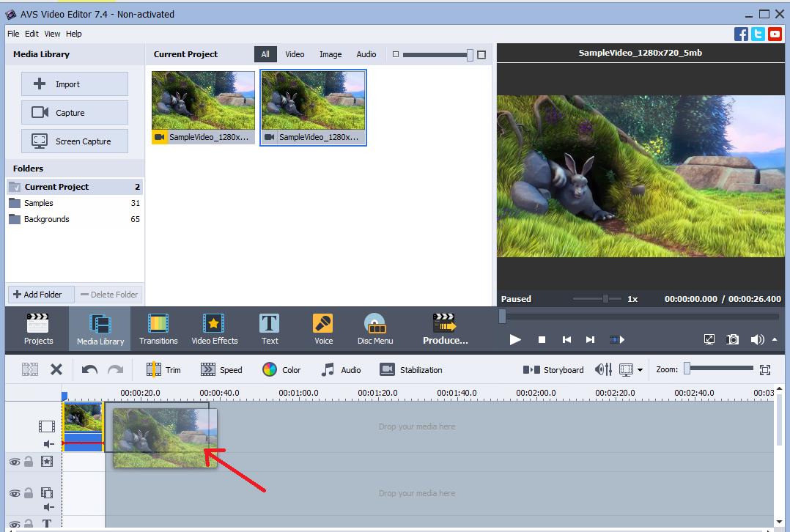Expand the volume arrow next to speaker
The image size is (790, 532).
[775, 339]
